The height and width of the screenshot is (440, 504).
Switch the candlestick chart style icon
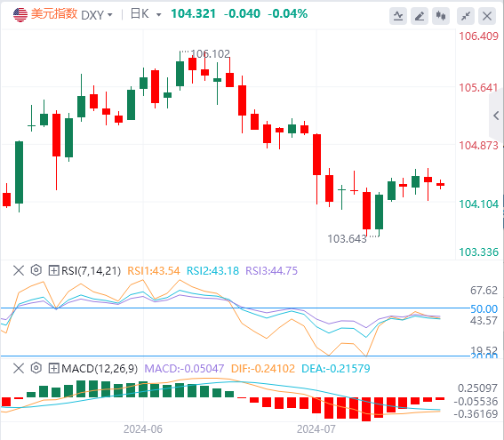[x=441, y=15]
